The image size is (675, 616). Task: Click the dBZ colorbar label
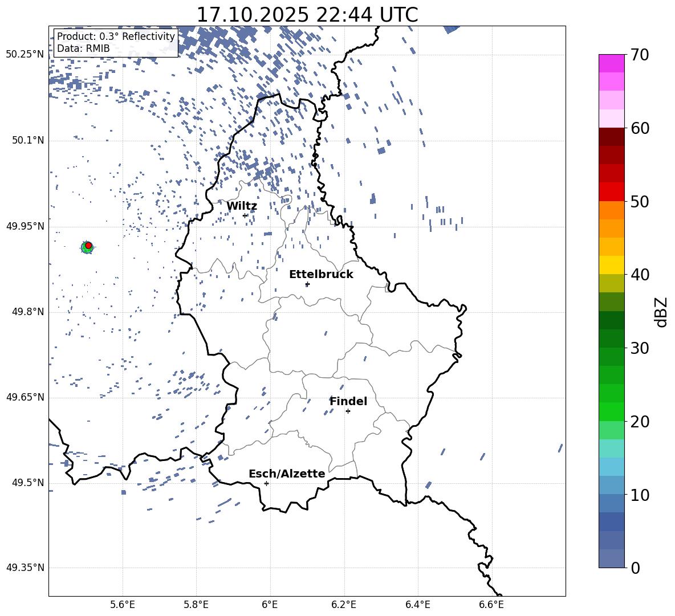click(661, 312)
